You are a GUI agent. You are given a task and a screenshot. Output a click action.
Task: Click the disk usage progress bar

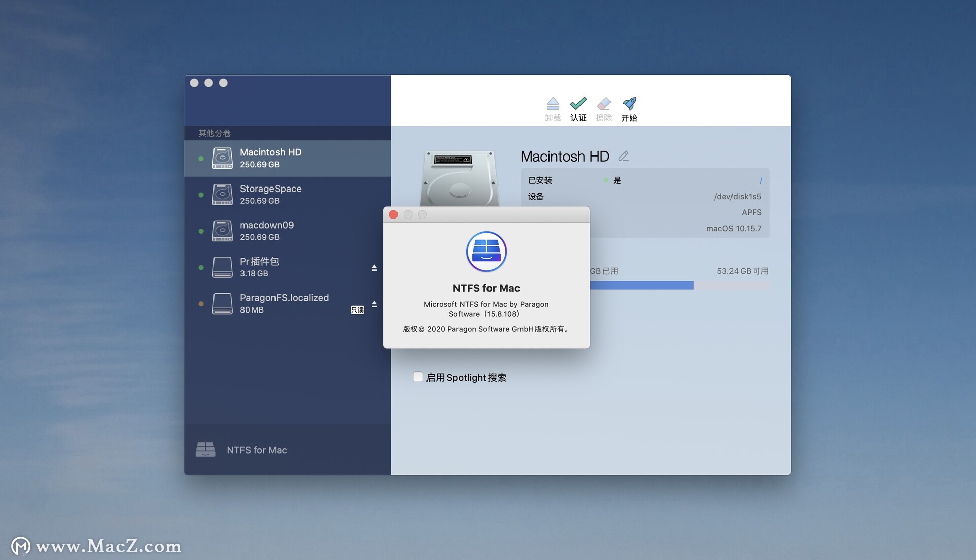(x=679, y=285)
